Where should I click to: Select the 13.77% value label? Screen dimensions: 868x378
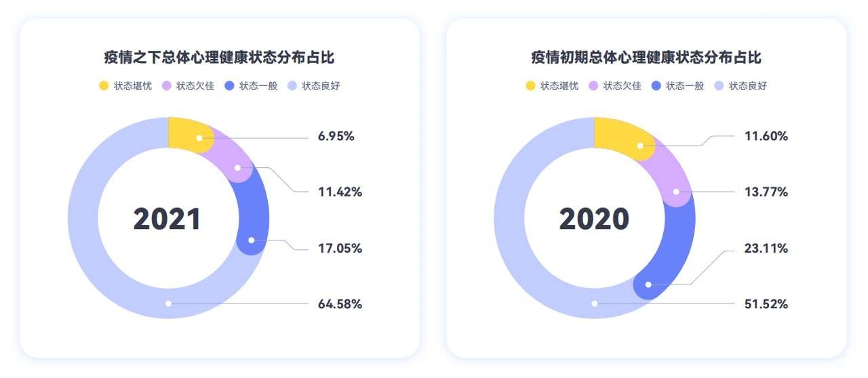(x=766, y=192)
